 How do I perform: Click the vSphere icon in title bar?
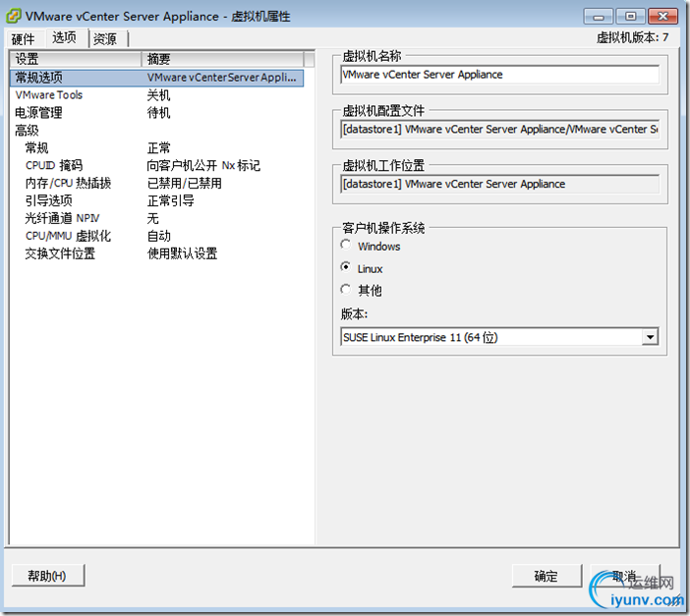(13, 17)
